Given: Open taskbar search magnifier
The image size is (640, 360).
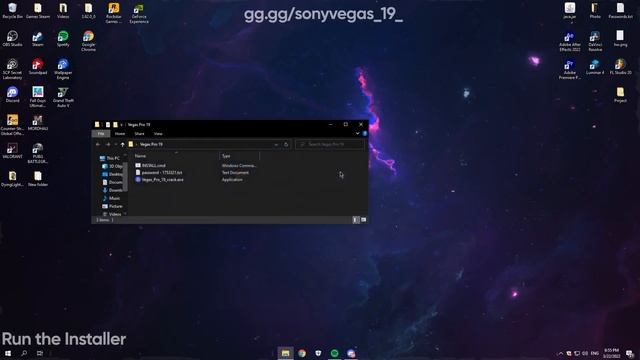Looking at the screenshot, I should click(x=24, y=353).
